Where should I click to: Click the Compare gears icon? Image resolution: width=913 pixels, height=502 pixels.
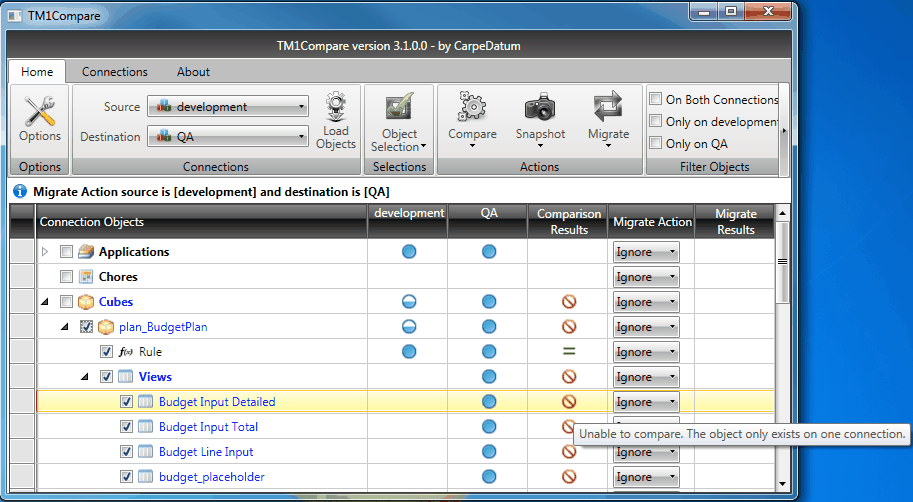(x=472, y=107)
